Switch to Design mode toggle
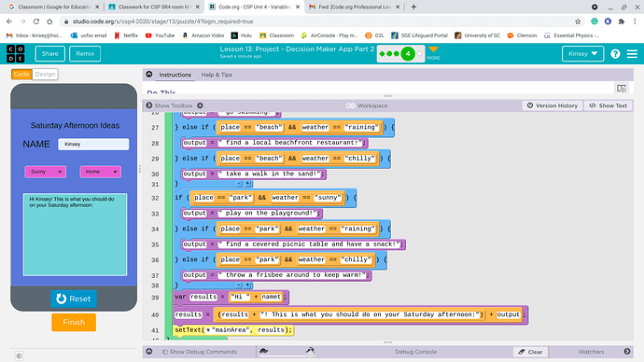Image resolution: width=644 pixels, height=362 pixels. 45,75
